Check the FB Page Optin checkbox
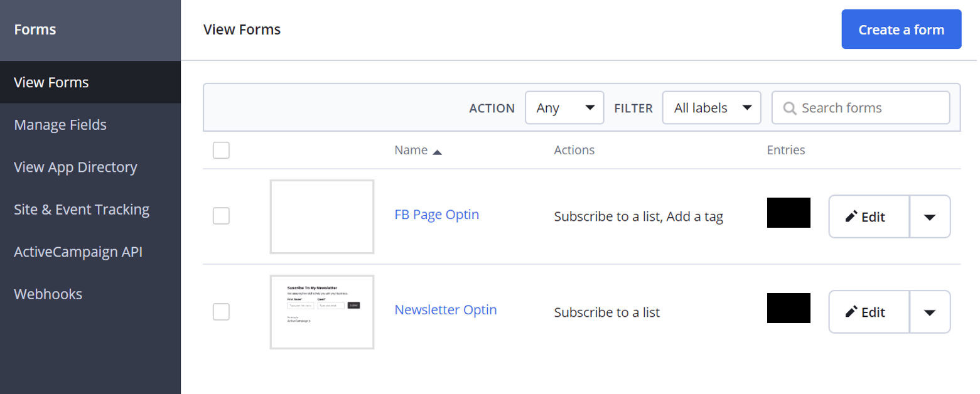The image size is (980, 394). click(221, 216)
